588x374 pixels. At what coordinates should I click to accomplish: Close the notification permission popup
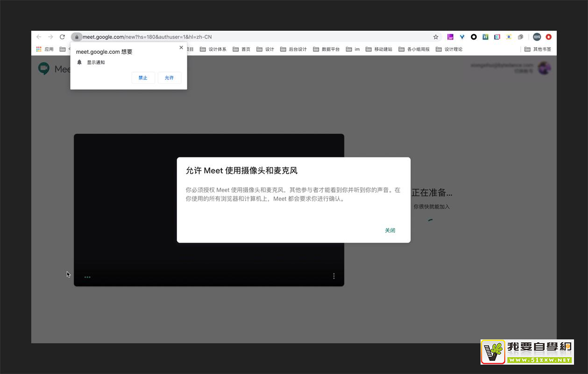tap(181, 48)
